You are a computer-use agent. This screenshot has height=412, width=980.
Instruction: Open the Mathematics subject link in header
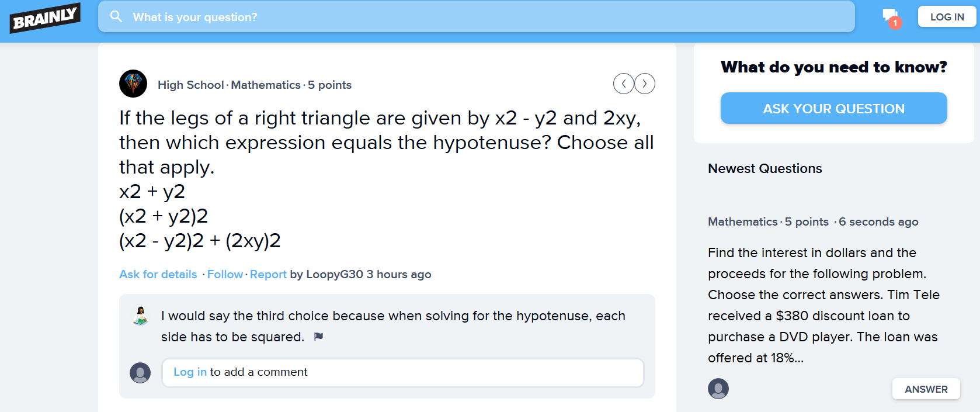(x=266, y=85)
